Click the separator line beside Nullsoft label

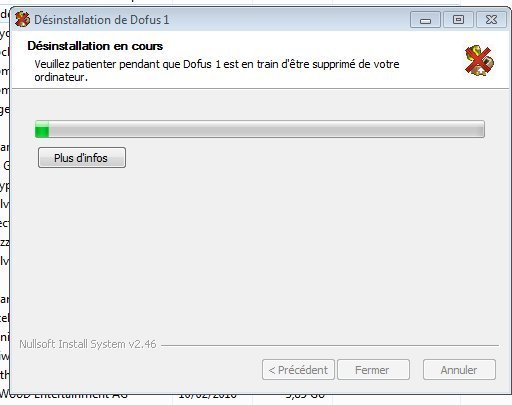click(330, 345)
